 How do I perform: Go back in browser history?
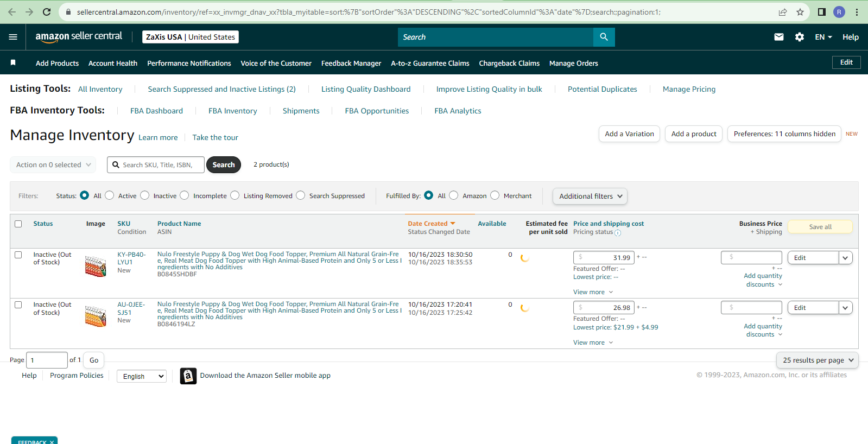(x=12, y=12)
